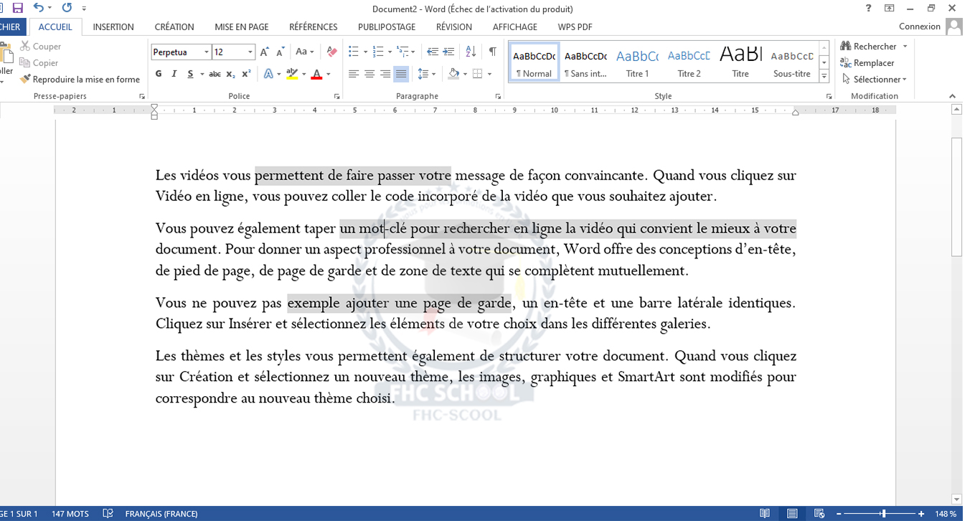Open Word help with the question mark
This screenshot has height=521, width=980.
click(x=869, y=8)
